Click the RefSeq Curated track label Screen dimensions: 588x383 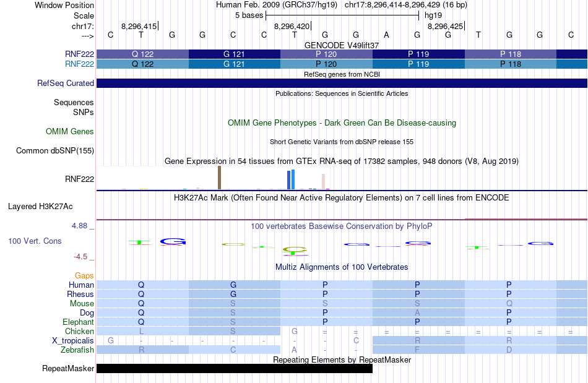tap(66, 83)
